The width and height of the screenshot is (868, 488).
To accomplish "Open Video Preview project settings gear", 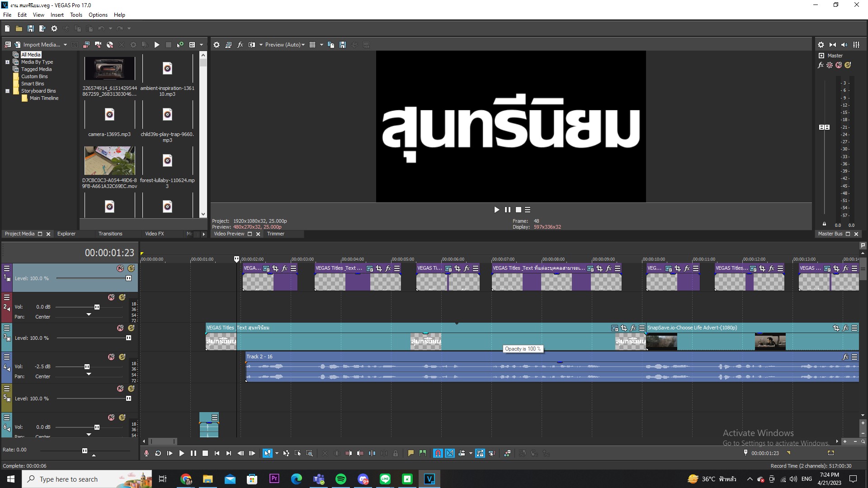I will [x=217, y=45].
